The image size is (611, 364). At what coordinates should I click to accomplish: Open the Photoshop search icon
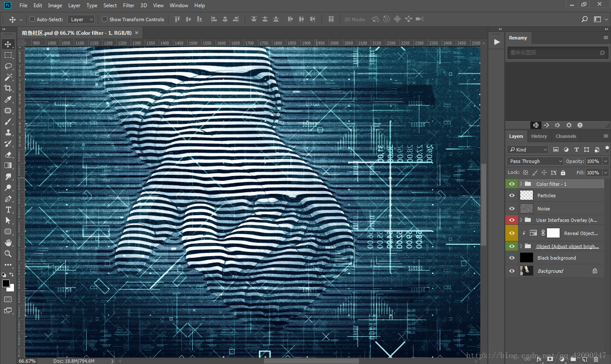click(x=585, y=19)
